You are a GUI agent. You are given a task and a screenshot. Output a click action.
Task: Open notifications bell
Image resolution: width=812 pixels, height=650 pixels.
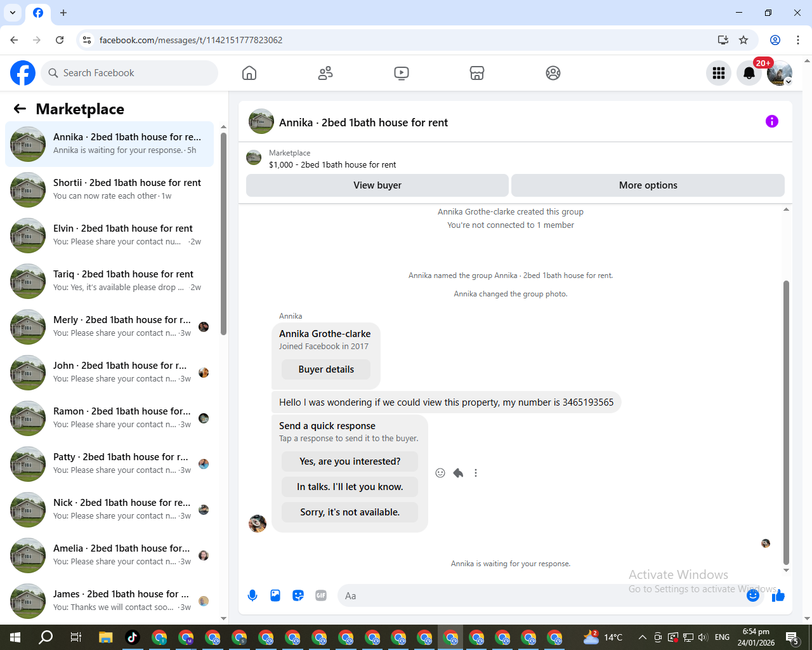point(749,73)
